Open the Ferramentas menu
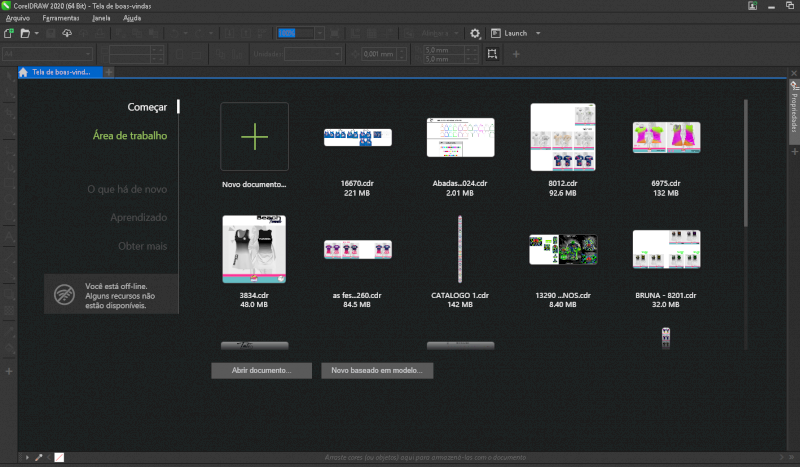The image size is (800, 467). 61,18
